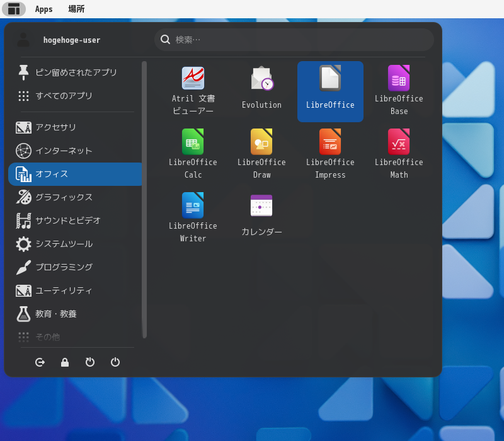504x441 pixels.
Task: Open the カレンダー app
Action: tap(261, 219)
